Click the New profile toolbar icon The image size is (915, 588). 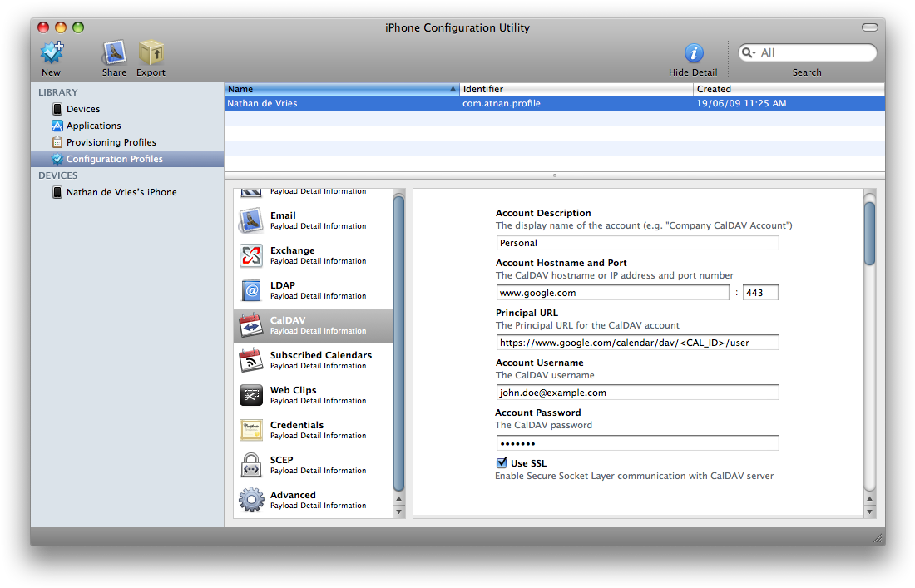(x=52, y=52)
